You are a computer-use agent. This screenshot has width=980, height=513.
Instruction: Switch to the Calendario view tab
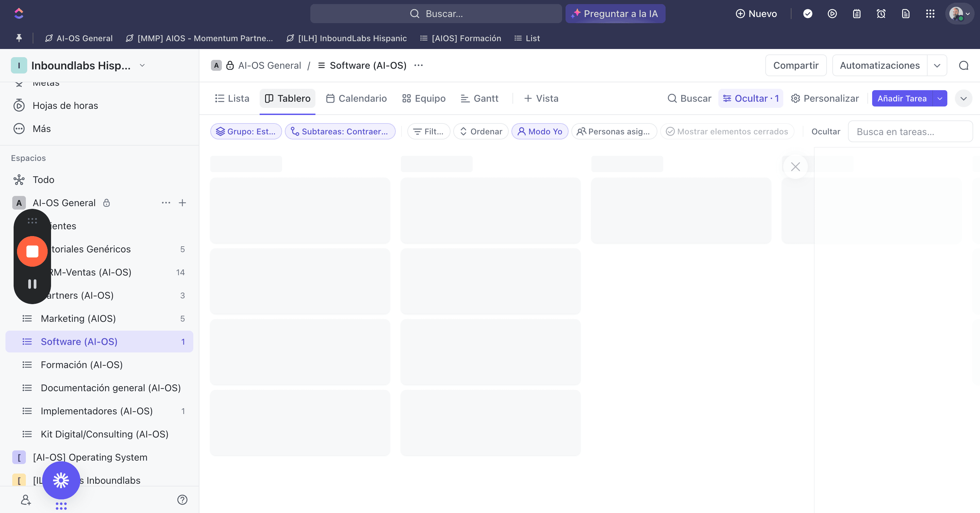coord(357,99)
